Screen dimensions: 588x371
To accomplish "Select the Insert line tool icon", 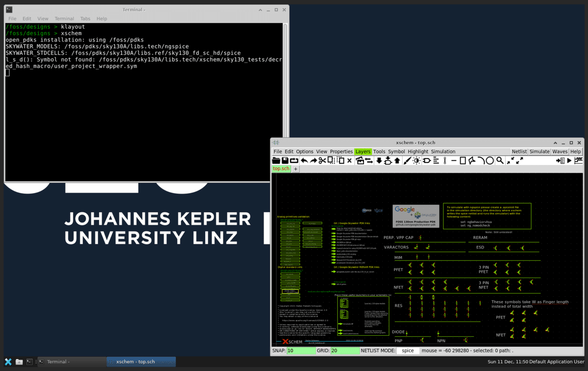I will [x=454, y=161].
